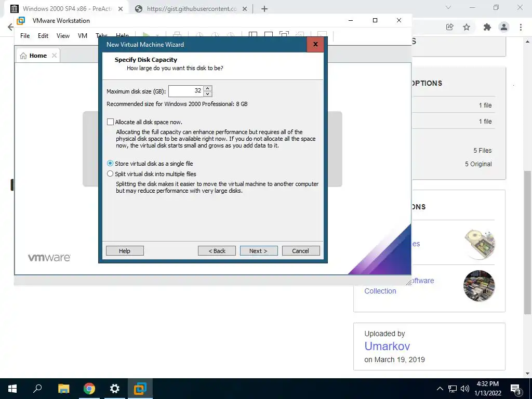Open the taskbar clock and date
Screen dimensions: 532x399
(487, 389)
